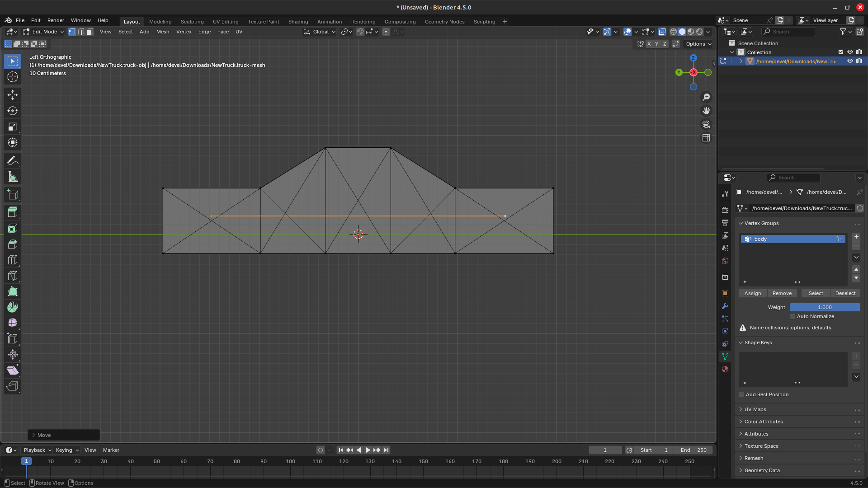Select the Spin tool

tap(13, 307)
